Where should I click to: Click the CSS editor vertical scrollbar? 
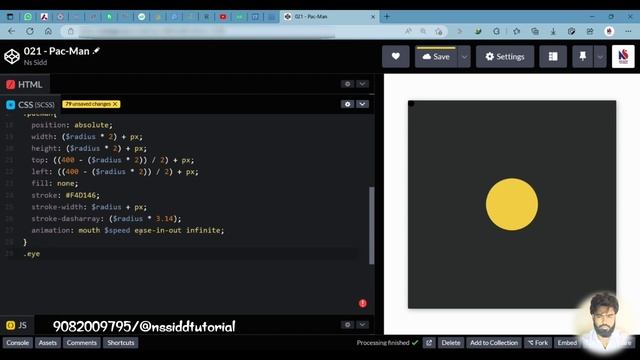coord(371,225)
